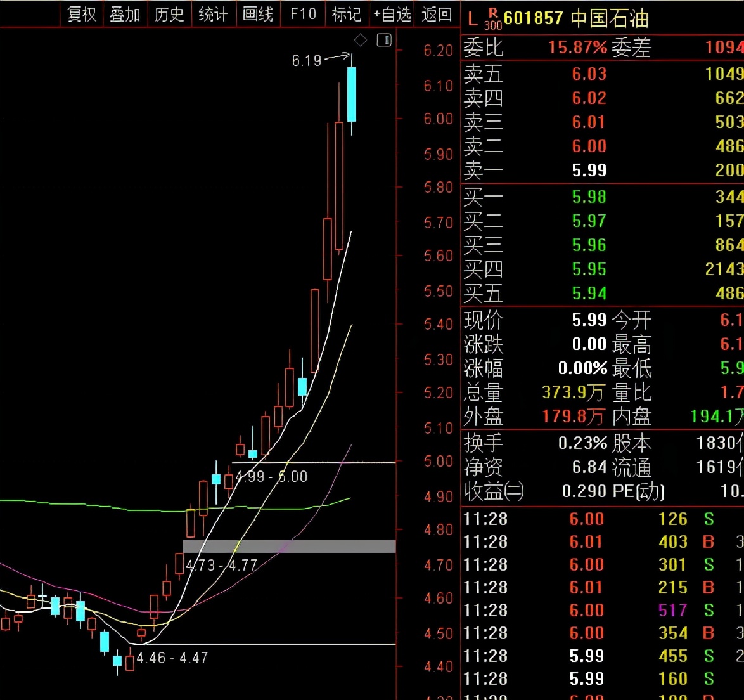This screenshot has height=700, width=744.
Task: Click the 委差 label
Action: tap(632, 48)
